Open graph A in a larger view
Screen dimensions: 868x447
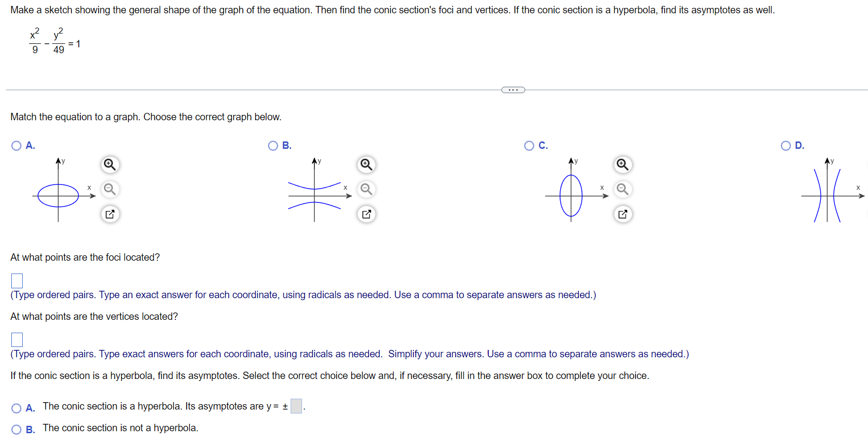tap(109, 214)
